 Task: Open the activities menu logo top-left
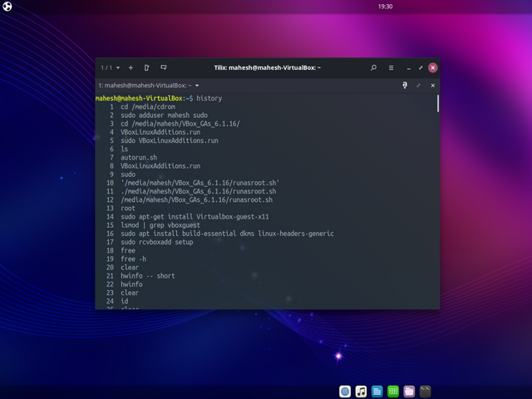click(7, 7)
